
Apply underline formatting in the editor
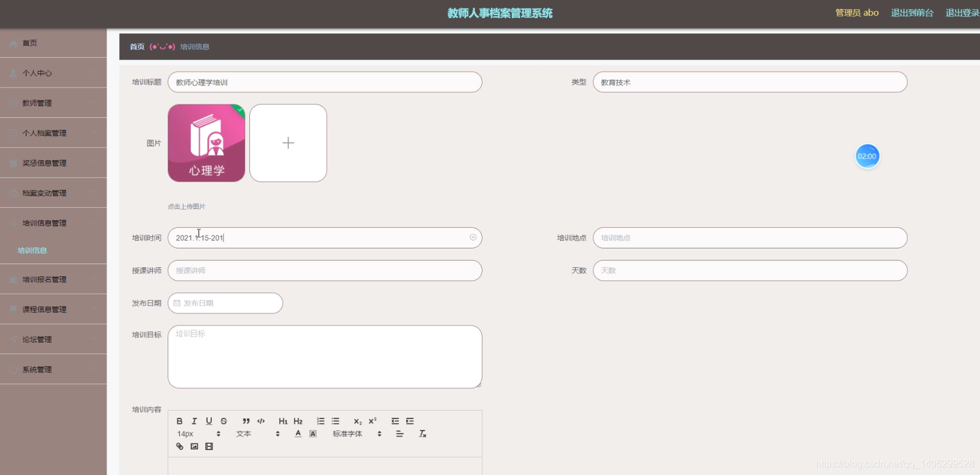tap(209, 421)
